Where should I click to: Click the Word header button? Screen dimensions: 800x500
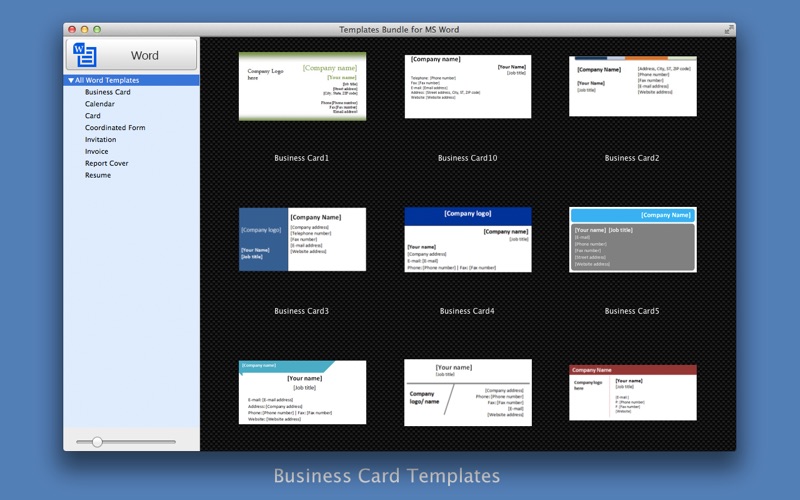point(132,54)
